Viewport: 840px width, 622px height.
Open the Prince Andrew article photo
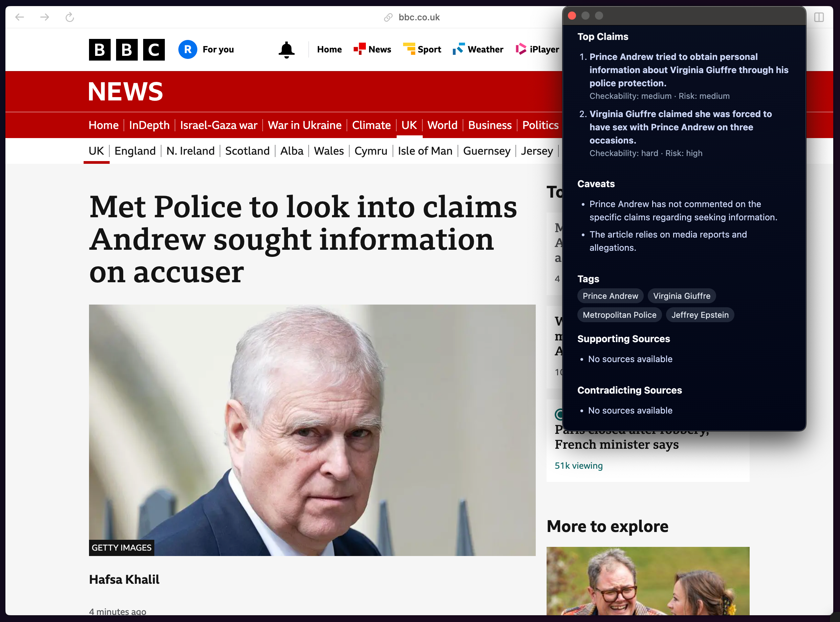coord(312,429)
